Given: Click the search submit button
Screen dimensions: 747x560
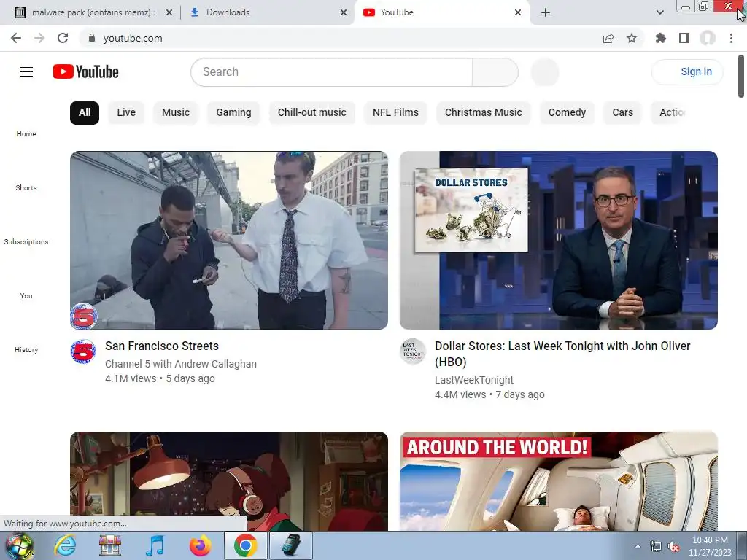Looking at the screenshot, I should click(495, 72).
